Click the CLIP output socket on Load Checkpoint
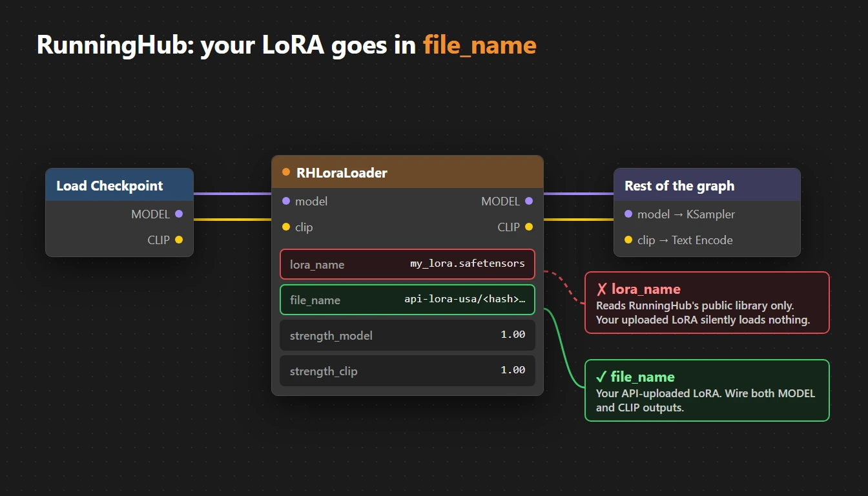Viewport: 868px width, 496px height. click(179, 240)
